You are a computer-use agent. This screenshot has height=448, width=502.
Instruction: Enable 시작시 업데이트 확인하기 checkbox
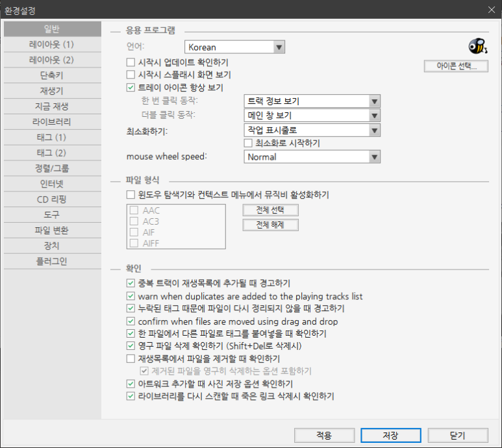[131, 62]
